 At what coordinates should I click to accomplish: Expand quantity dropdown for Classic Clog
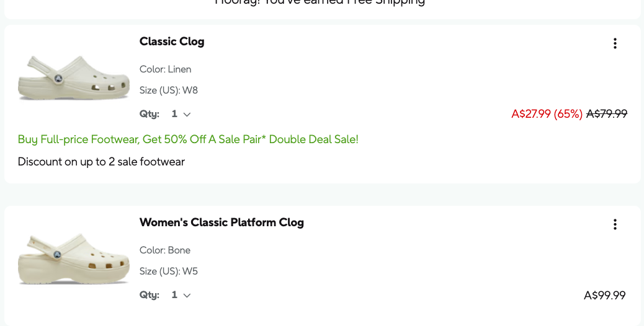pos(181,114)
